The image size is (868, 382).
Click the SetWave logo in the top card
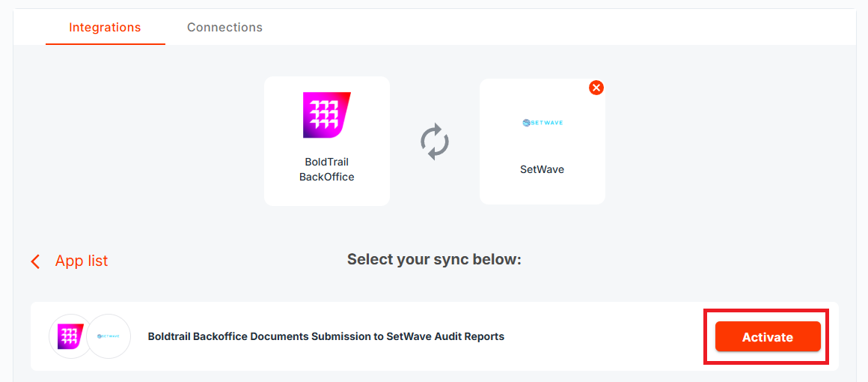coord(542,122)
